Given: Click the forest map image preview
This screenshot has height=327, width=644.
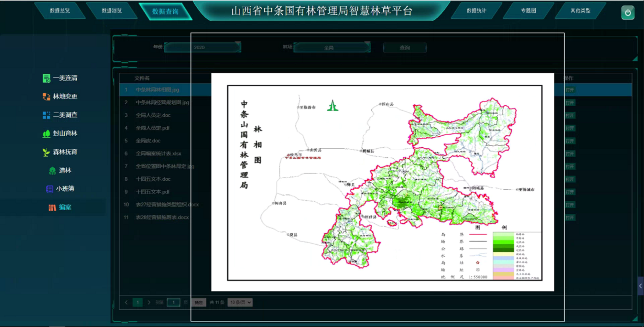Looking at the screenshot, I should 382,182.
